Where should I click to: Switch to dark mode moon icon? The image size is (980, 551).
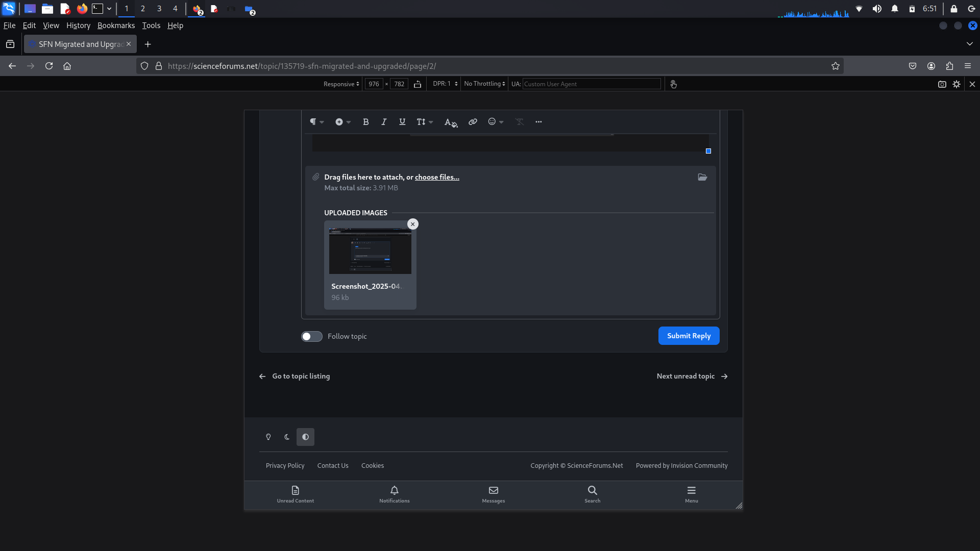287,437
